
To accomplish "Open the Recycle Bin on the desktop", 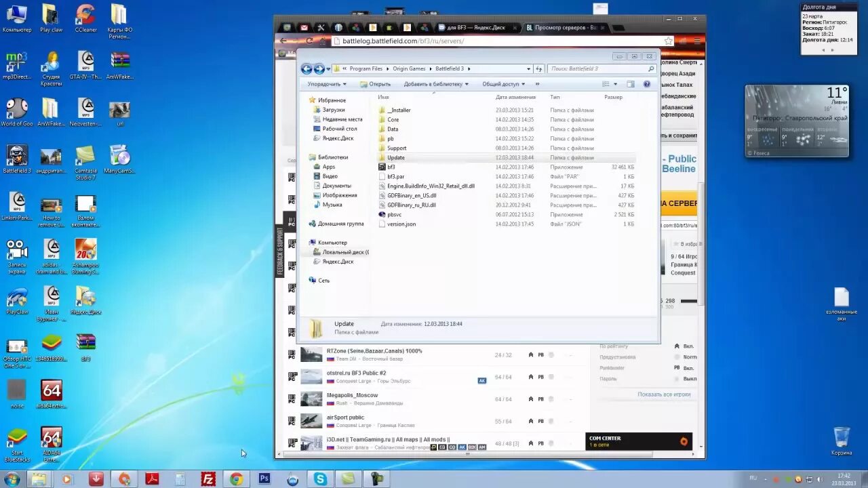I will click(842, 441).
